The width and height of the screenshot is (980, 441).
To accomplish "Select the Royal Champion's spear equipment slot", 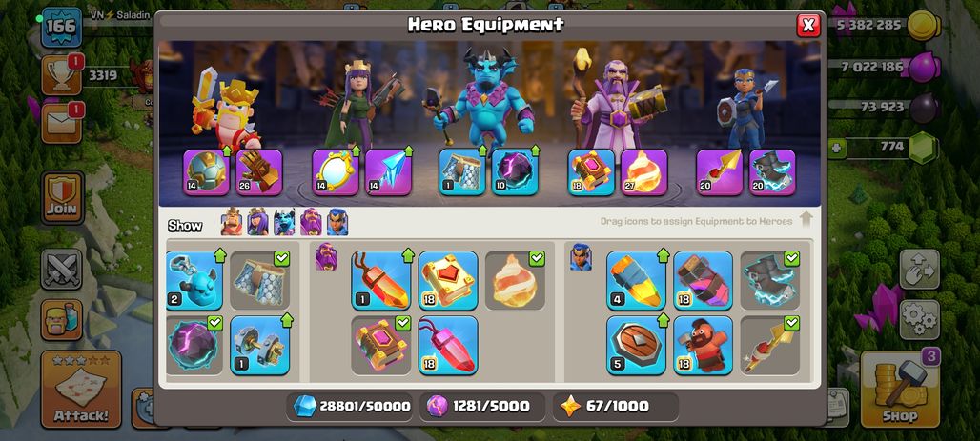I will point(720,171).
